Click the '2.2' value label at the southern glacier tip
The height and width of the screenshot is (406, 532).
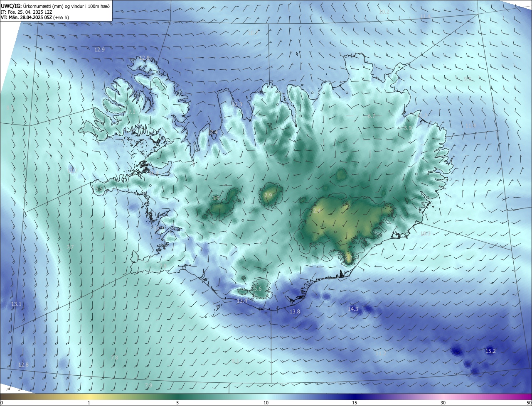[x=349, y=257]
